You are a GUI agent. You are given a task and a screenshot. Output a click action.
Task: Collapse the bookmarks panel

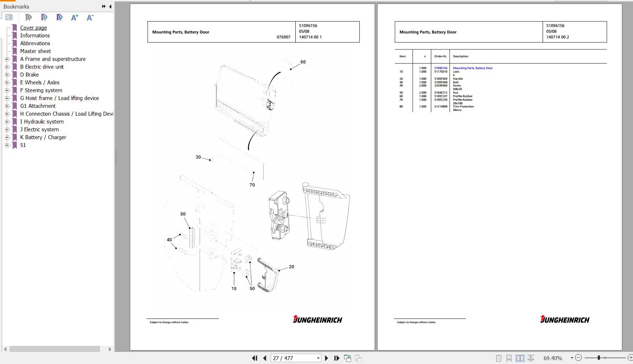tap(110, 6)
